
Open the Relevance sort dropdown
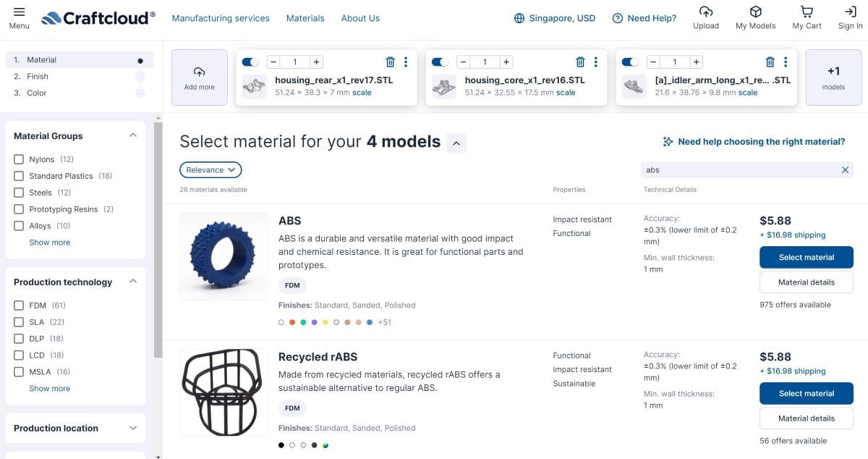210,170
